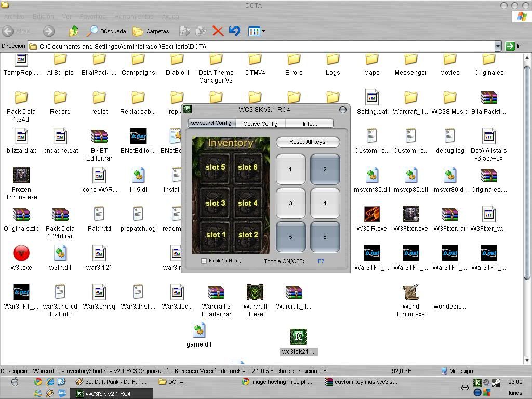Expand the Views dropdown arrow
The height and width of the screenshot is (399, 532).
(x=263, y=31)
